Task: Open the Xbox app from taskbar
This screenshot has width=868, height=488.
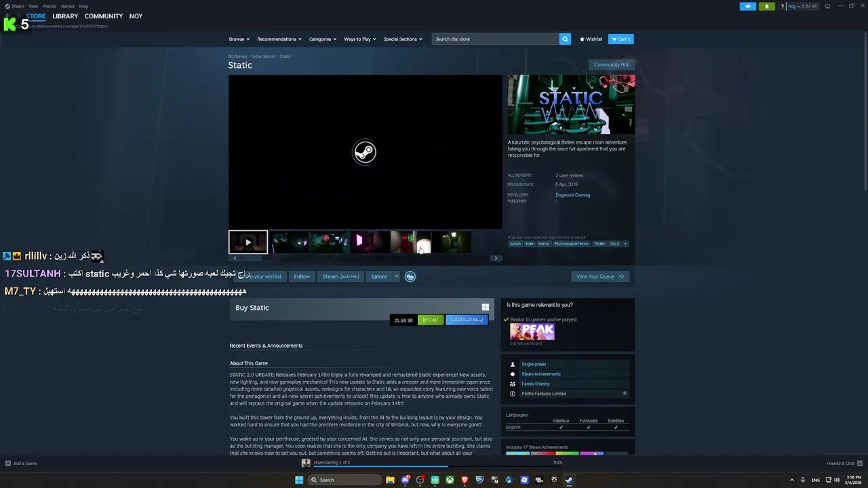Action: [x=450, y=480]
